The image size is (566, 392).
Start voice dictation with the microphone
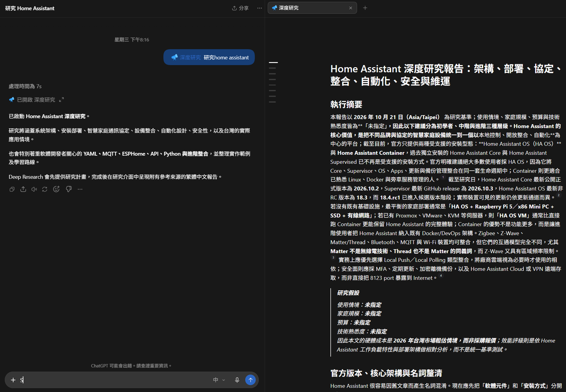coord(237,380)
